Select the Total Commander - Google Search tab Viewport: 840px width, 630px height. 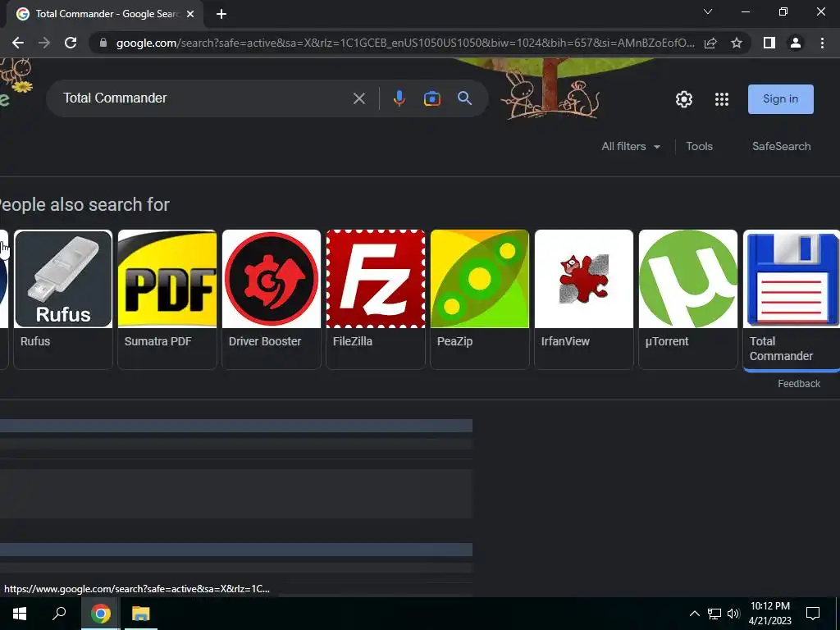pyautogui.click(x=106, y=14)
